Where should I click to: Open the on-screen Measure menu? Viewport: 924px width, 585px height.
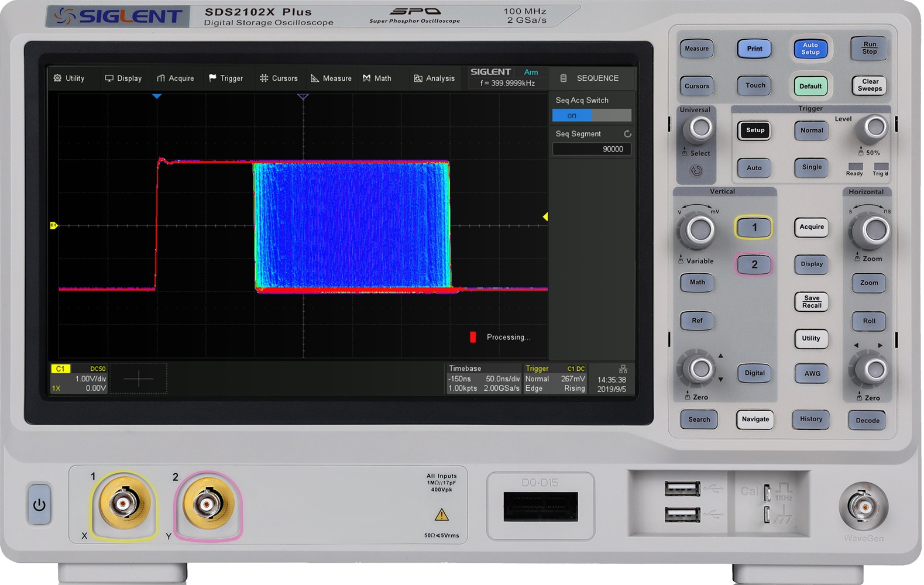pos(331,78)
